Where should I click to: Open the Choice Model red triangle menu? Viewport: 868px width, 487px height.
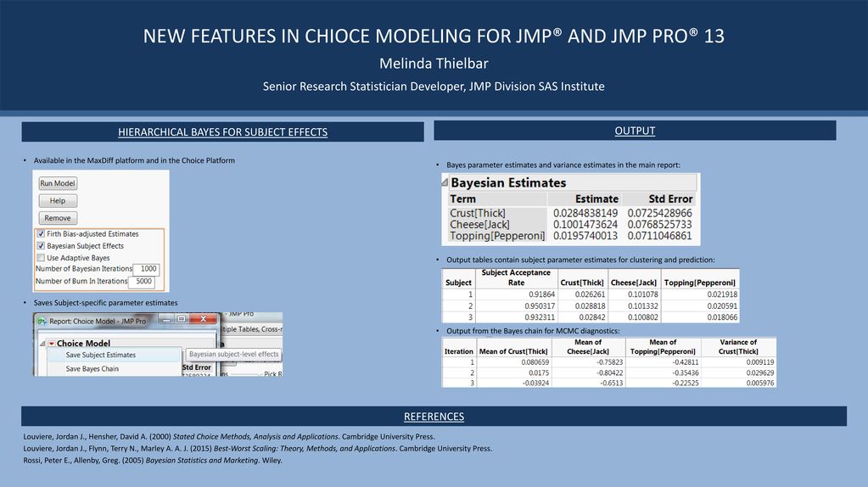52,344
